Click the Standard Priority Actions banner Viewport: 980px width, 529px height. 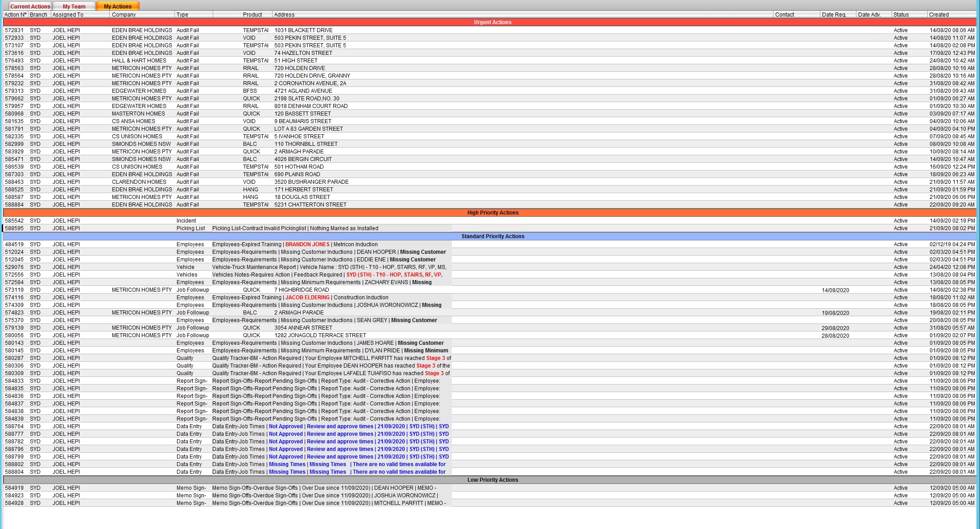(x=492, y=236)
